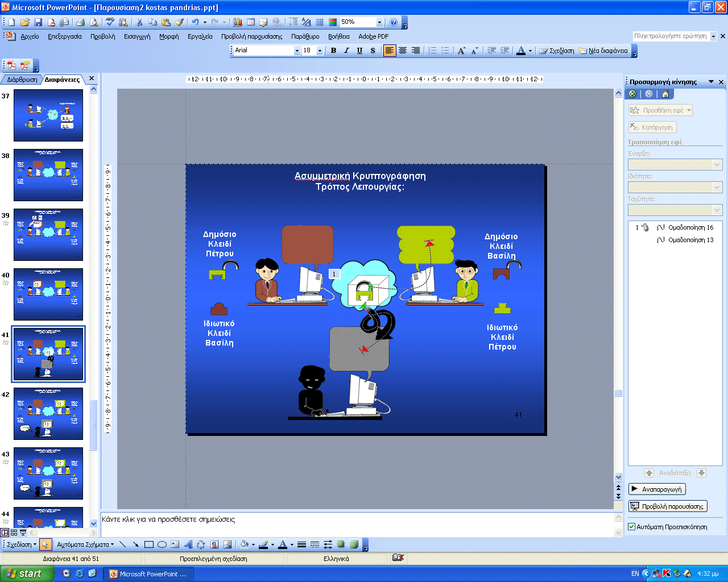Copy selection with the Copy icon
This screenshot has height=582, width=728.
(152, 22)
